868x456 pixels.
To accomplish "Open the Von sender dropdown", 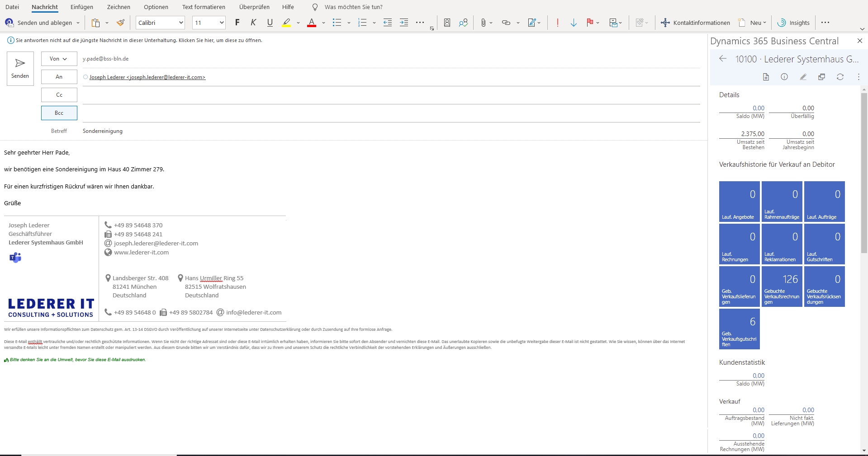I will click(x=59, y=59).
